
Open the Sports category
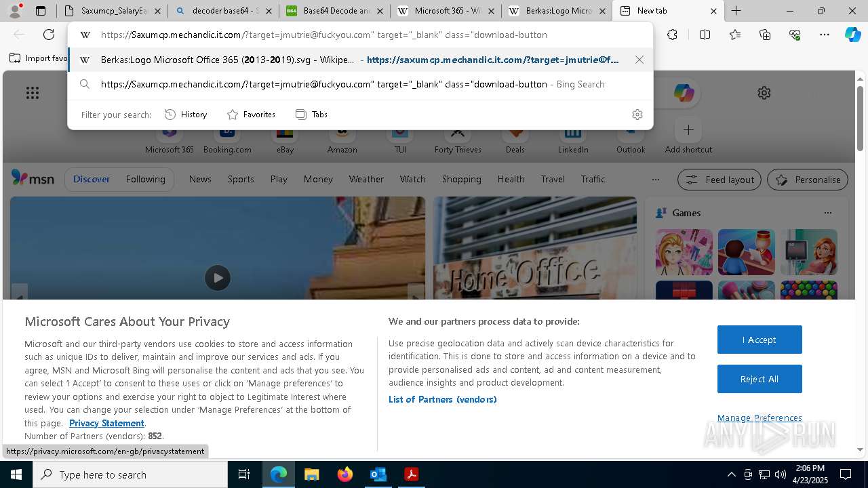pos(241,179)
